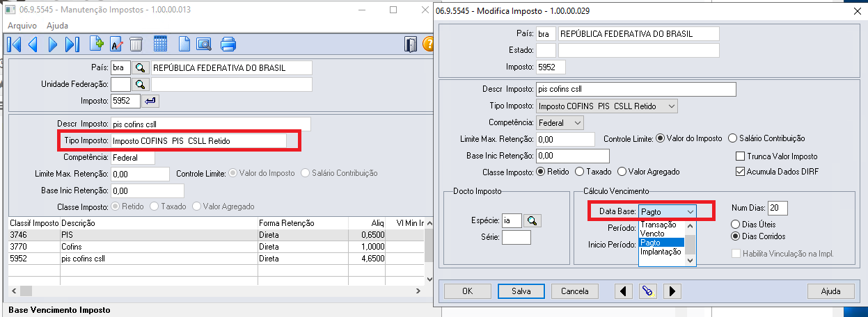
Task: Click the Base Inic Retenção field in Modifica Imposto
Action: 573,156
